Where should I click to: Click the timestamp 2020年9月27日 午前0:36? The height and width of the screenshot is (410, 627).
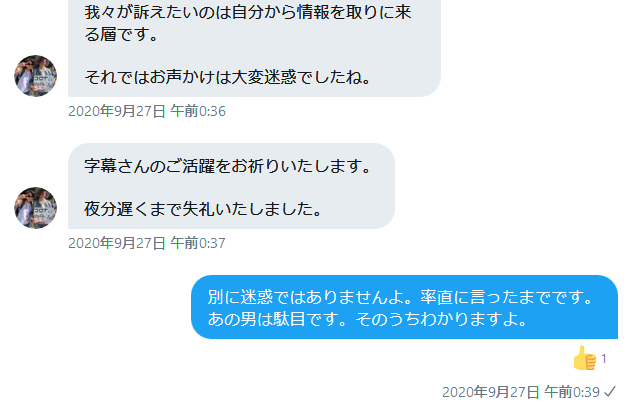point(147,111)
